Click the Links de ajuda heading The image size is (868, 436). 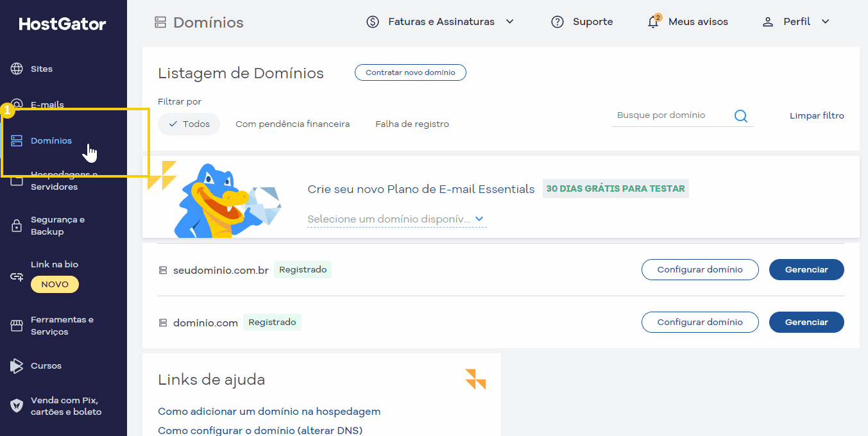point(211,380)
